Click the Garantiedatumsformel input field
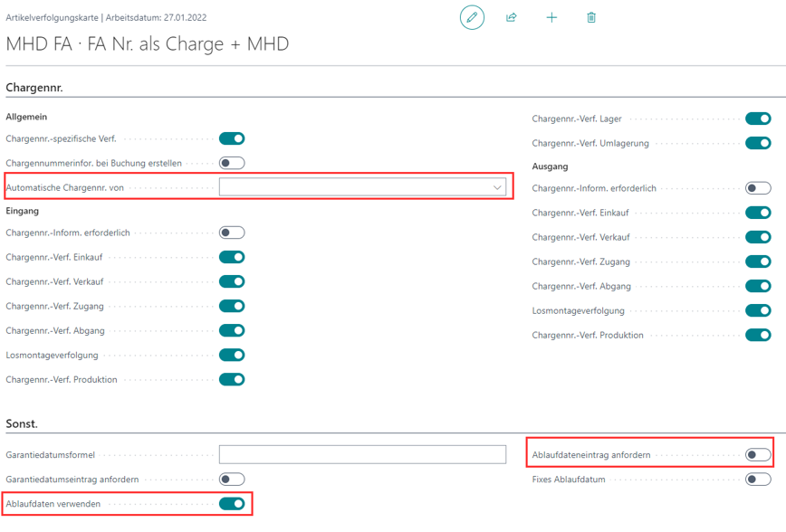 click(x=362, y=454)
